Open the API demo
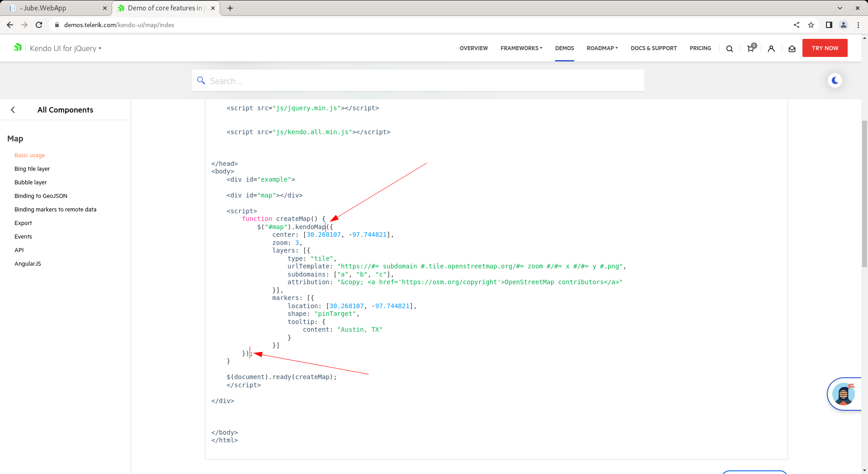Image resolution: width=868 pixels, height=474 pixels. (x=19, y=250)
